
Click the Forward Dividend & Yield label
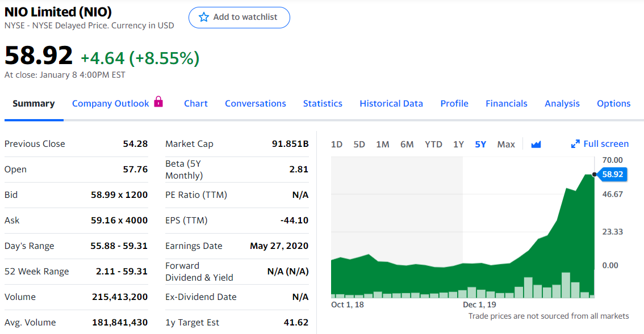[199, 272]
